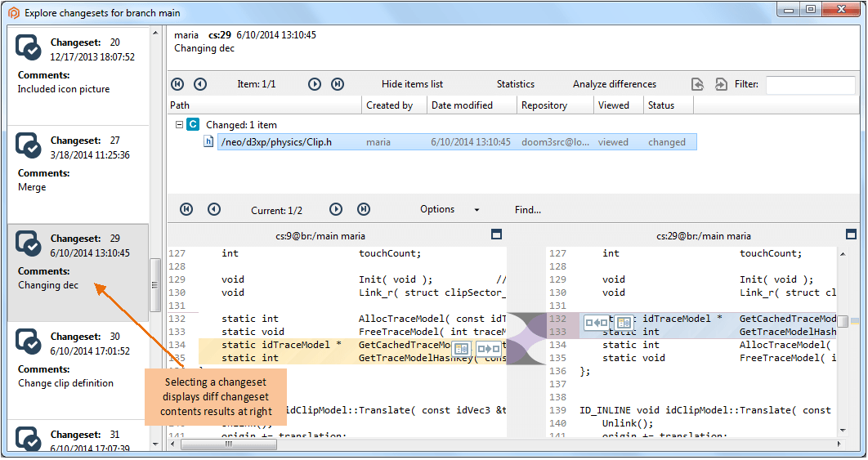The image size is (868, 460).
Task: Click into the Filter text field
Action: [x=811, y=85]
